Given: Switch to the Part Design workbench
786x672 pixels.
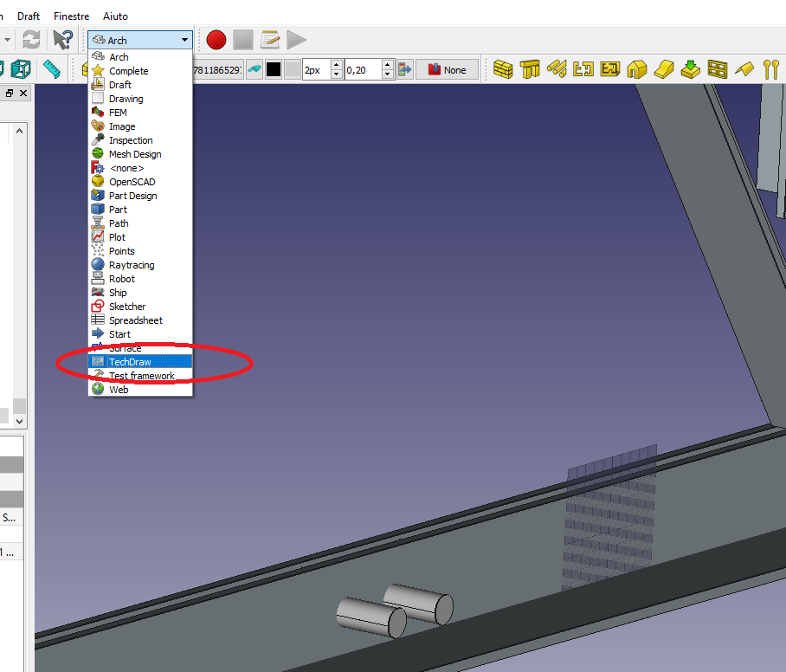Looking at the screenshot, I should click(x=140, y=196).
